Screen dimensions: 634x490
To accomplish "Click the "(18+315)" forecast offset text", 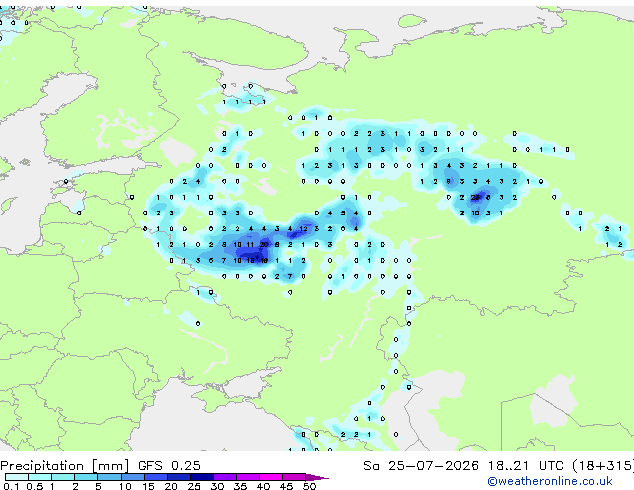I will (x=603, y=466).
